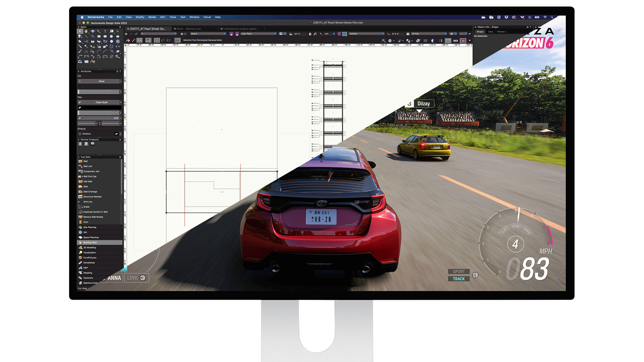Toggle Rectangular Marquee mode
This screenshot has width=644, height=362.
(x=157, y=40)
